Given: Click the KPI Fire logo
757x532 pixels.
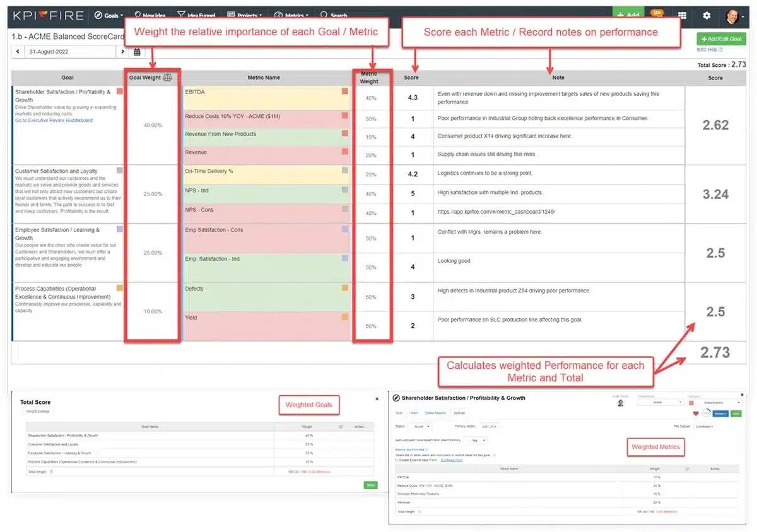Looking at the screenshot, I should (48, 14).
